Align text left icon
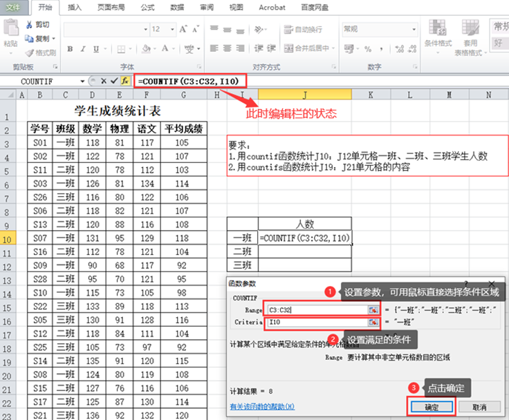 pyautogui.click(x=214, y=48)
